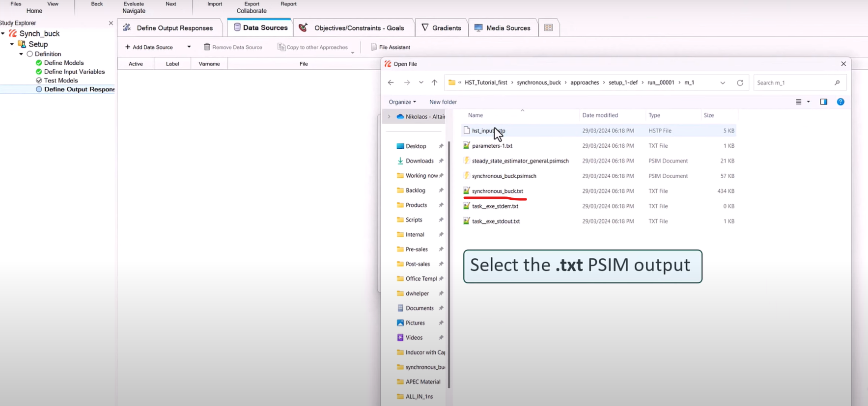Select task__exe_stderr.txt file
Viewport: 868px width, 406px height.
[599, 206]
